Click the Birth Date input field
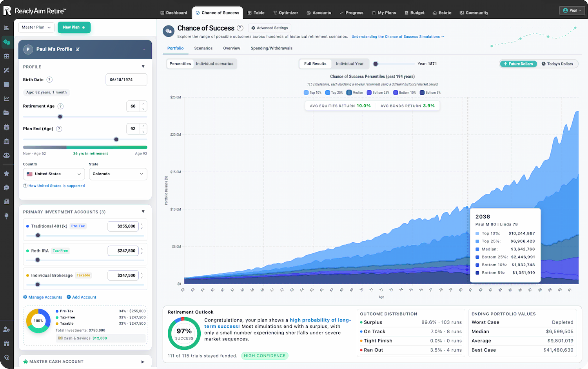Viewport: 588px width, 369px height. pyautogui.click(x=126, y=80)
